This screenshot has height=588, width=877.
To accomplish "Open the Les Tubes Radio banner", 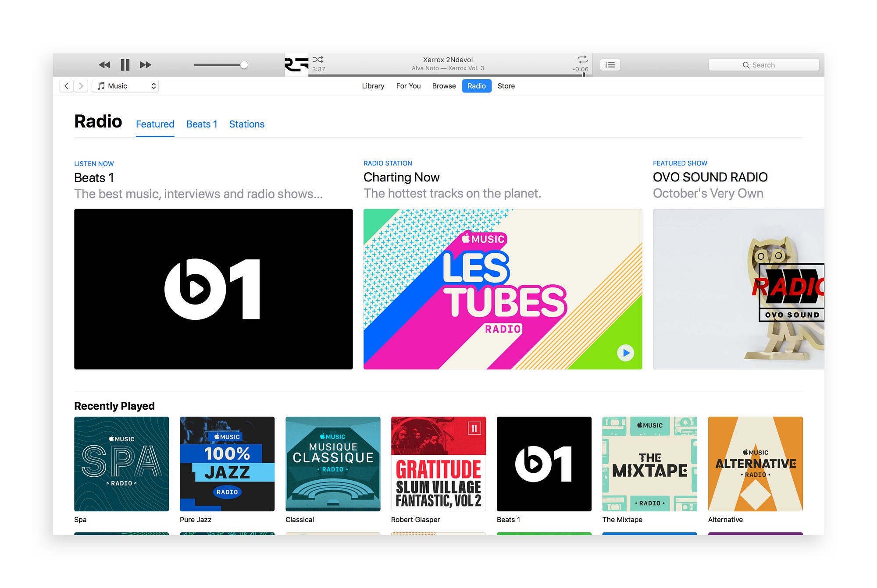I will pos(503,289).
